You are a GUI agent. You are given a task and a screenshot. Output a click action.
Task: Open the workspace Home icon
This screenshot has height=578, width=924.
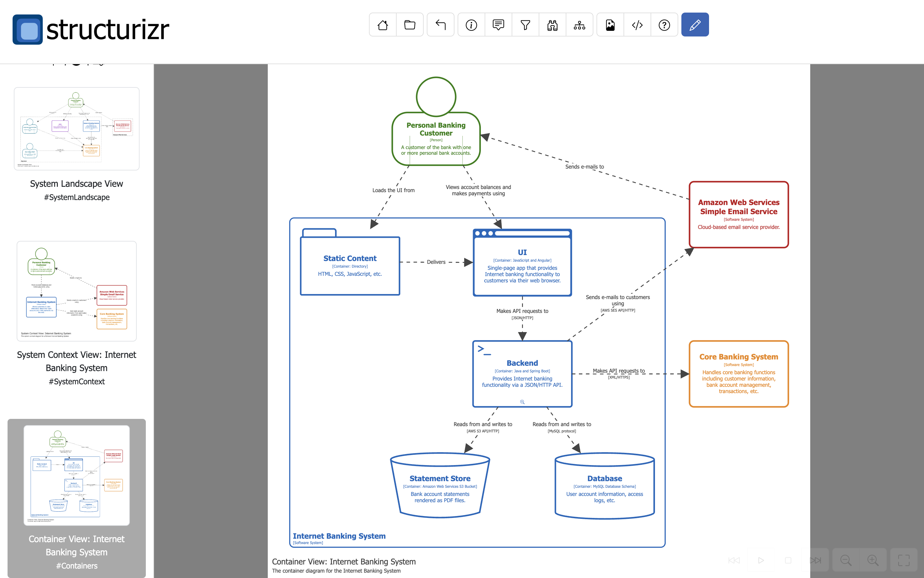[382, 25]
